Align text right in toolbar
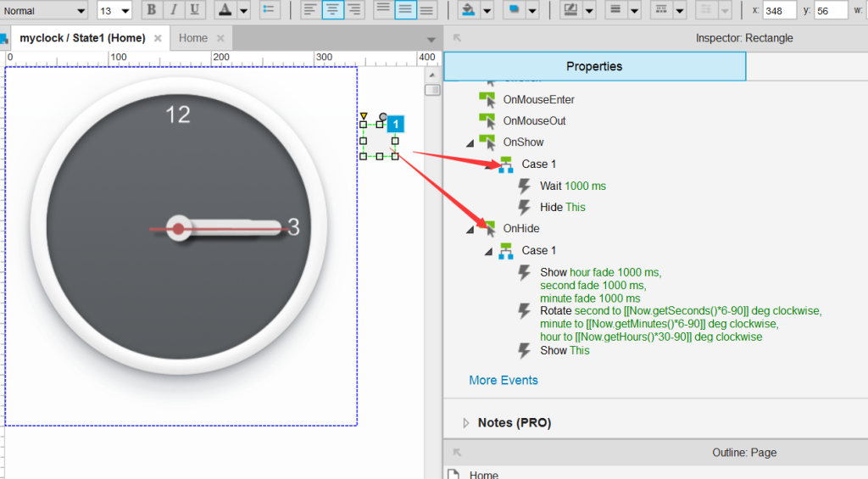 354,10
